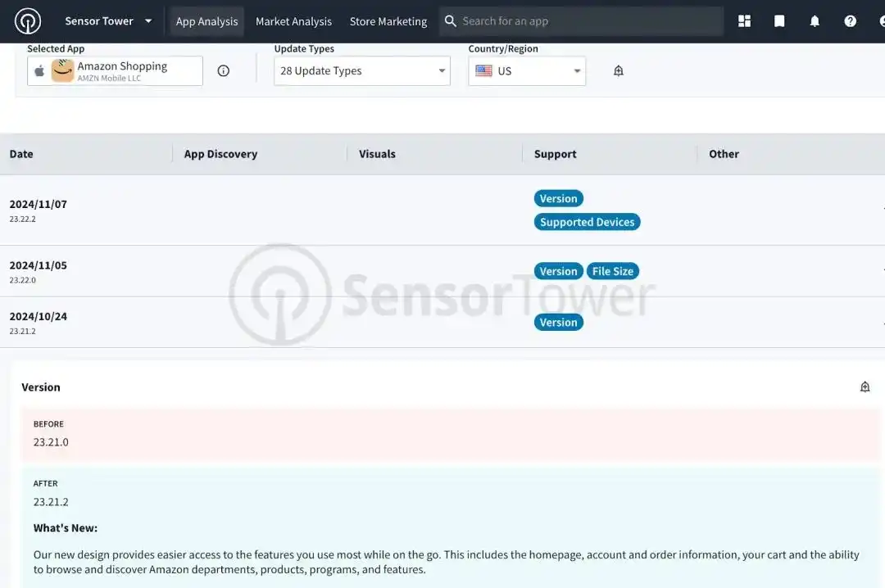Click the Date column header
Image resolution: width=885 pixels, height=588 pixels.
click(x=21, y=154)
